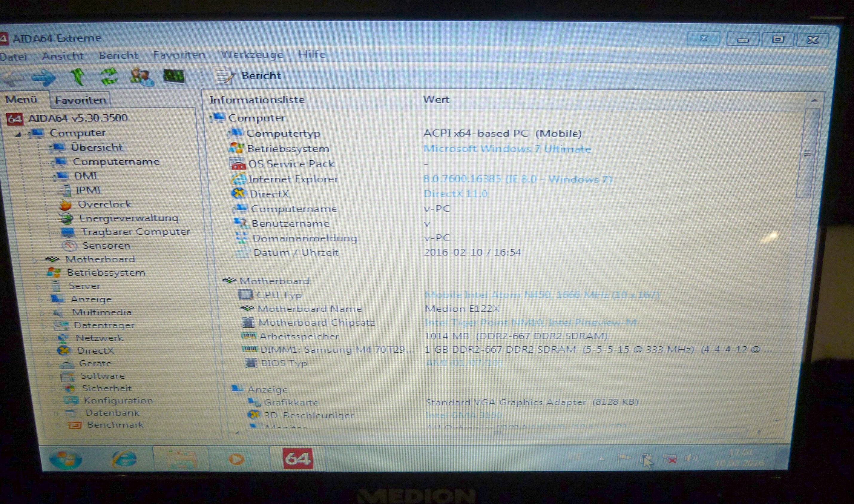Expand the Motherboard tree node
Viewport: 854px width, 504px height.
tap(34, 260)
